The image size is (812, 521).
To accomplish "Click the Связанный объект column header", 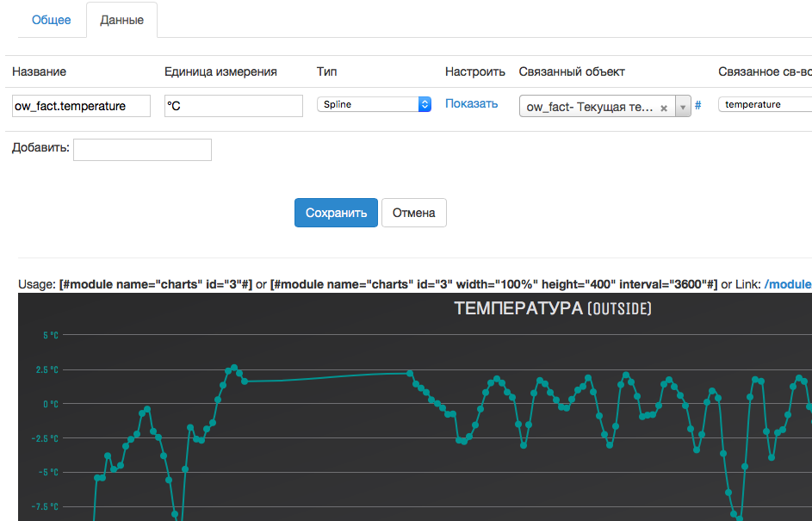I will [x=572, y=71].
